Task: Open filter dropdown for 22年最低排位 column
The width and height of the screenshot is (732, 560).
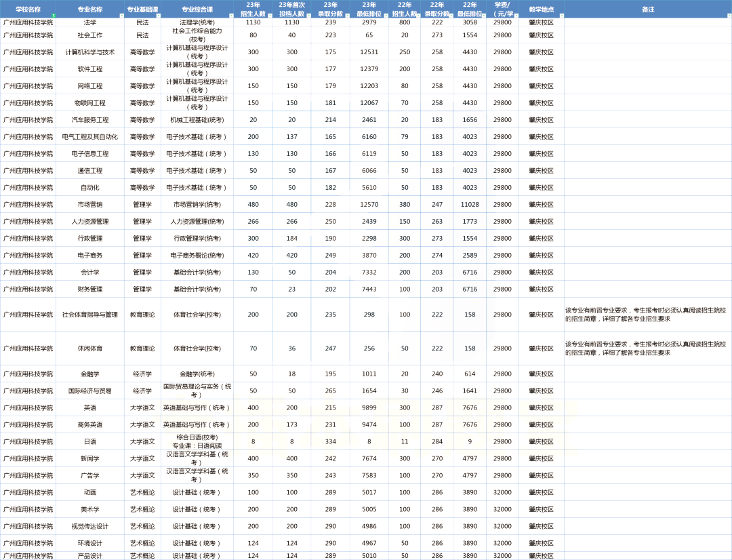Action: coord(483,16)
